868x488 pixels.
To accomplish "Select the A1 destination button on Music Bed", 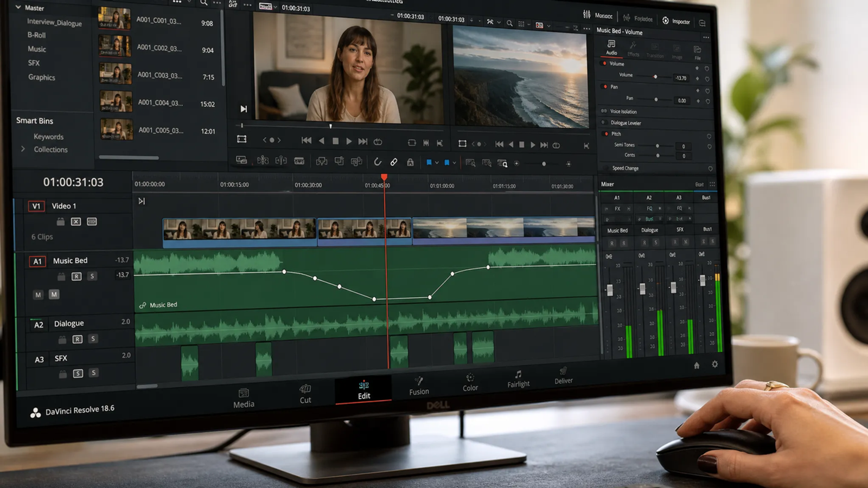I will pos(37,261).
